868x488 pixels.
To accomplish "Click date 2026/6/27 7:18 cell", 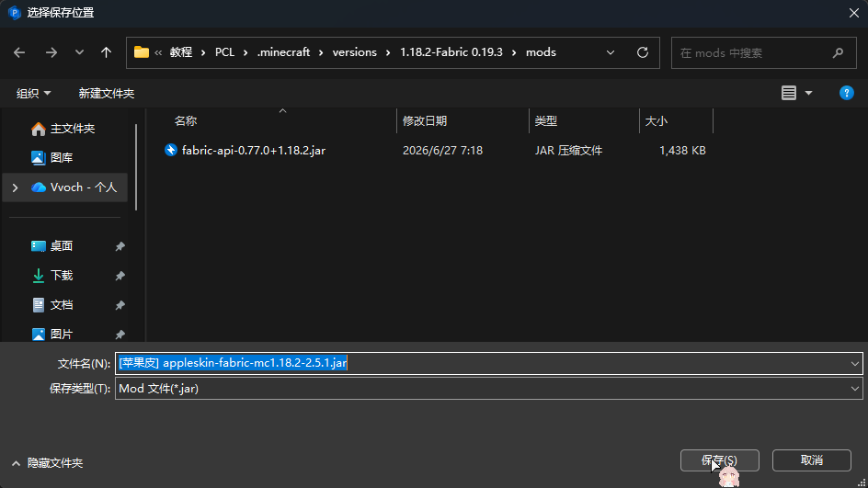I will [442, 151].
